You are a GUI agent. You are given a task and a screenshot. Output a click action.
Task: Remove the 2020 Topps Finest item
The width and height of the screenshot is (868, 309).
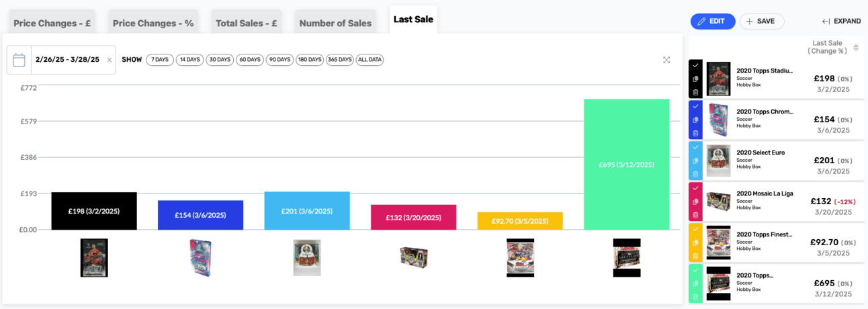(695, 256)
